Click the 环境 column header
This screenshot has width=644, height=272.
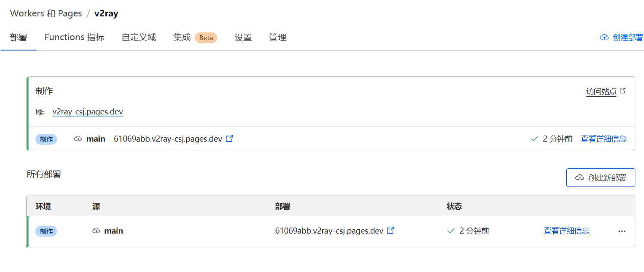(43, 206)
